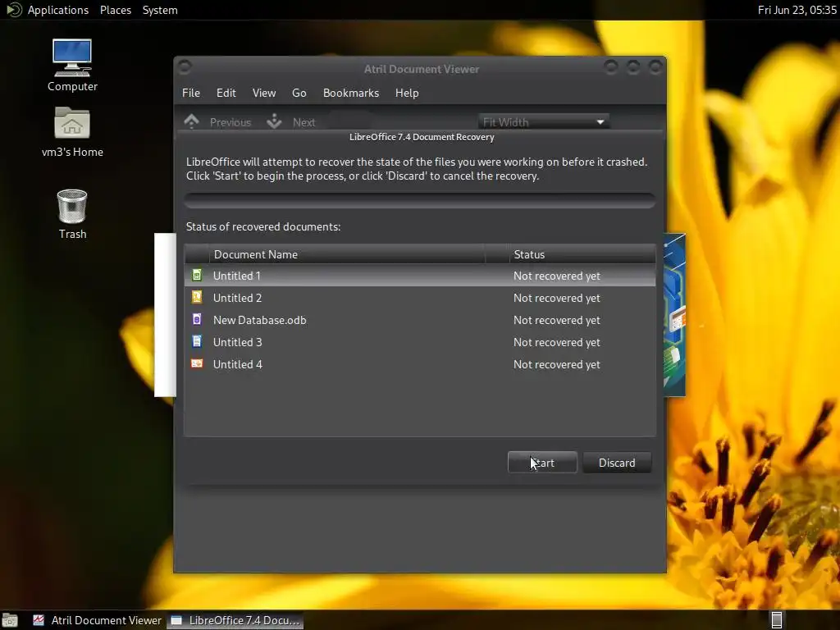Click the MATE logo beside Applications

coord(13,10)
